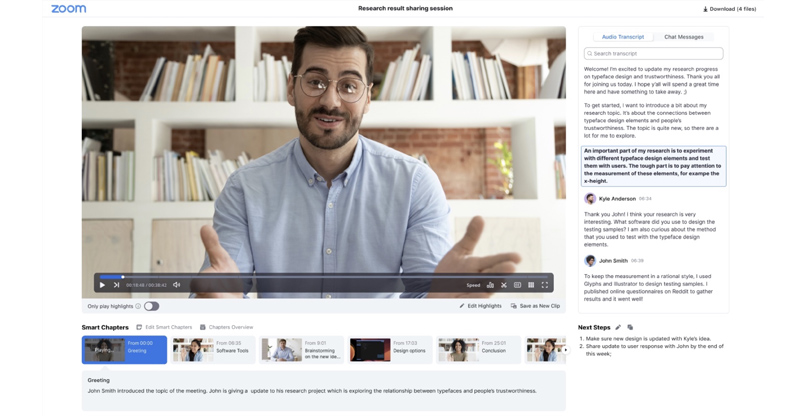Enter fullscreen video mode

(x=545, y=285)
